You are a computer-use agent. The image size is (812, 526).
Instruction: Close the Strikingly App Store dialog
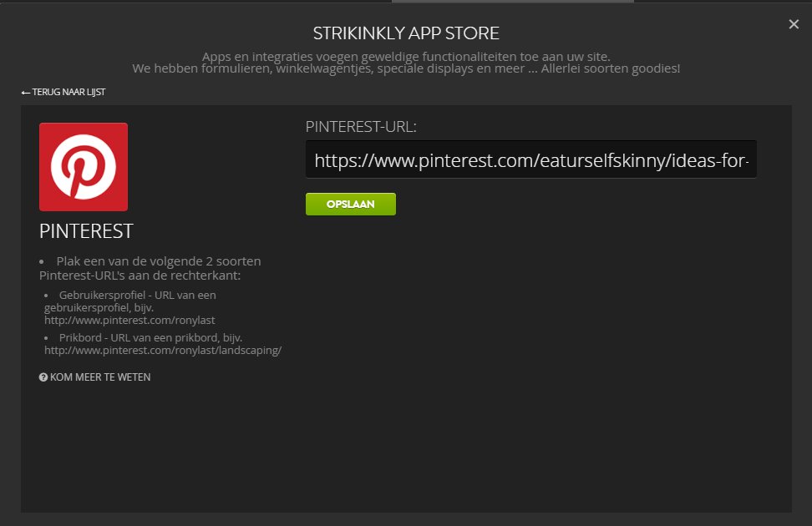pyautogui.click(x=794, y=24)
